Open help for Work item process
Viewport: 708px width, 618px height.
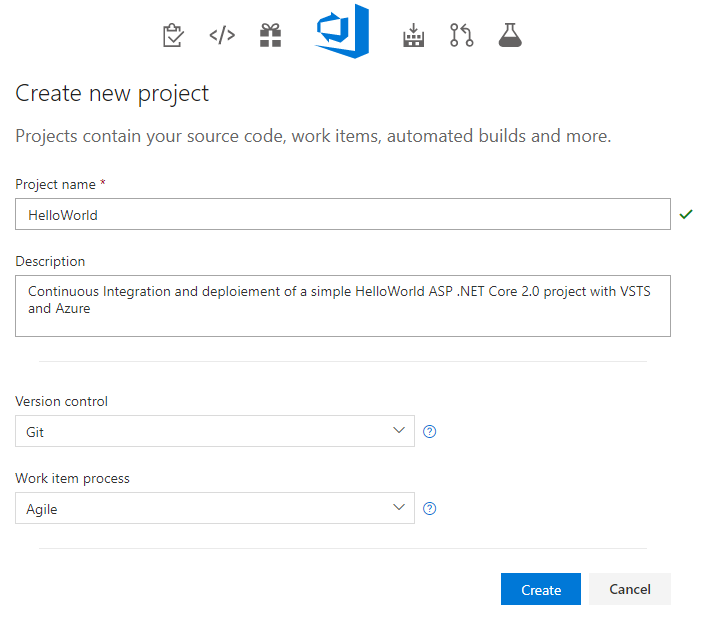click(x=429, y=509)
